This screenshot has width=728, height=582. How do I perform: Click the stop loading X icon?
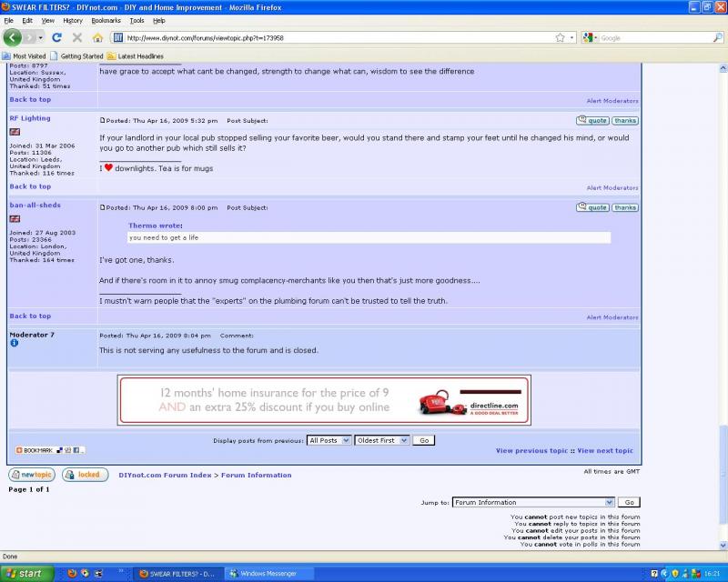click(x=76, y=37)
